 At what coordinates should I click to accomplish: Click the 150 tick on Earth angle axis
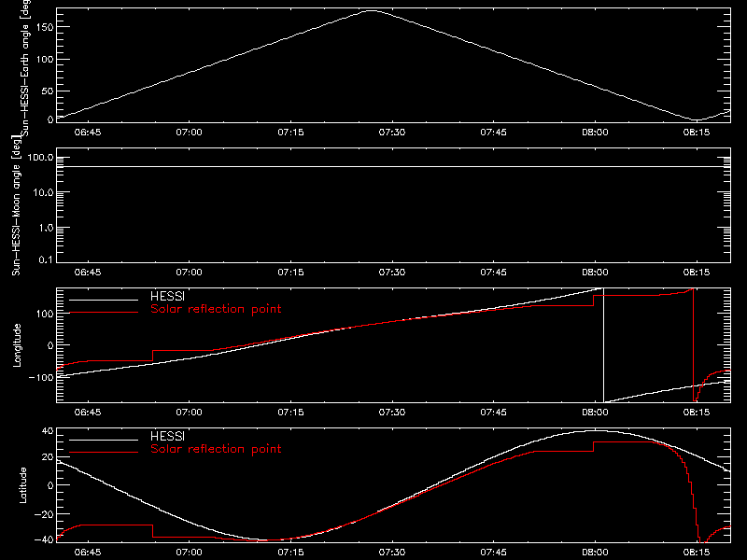[x=44, y=27]
